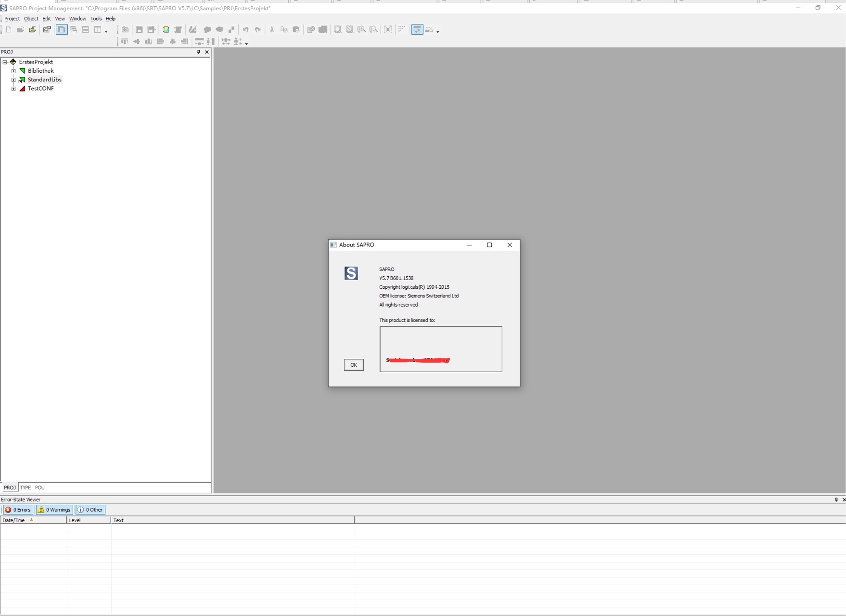
Task: Select the PROJ tab at panel bottom
Action: [10, 488]
